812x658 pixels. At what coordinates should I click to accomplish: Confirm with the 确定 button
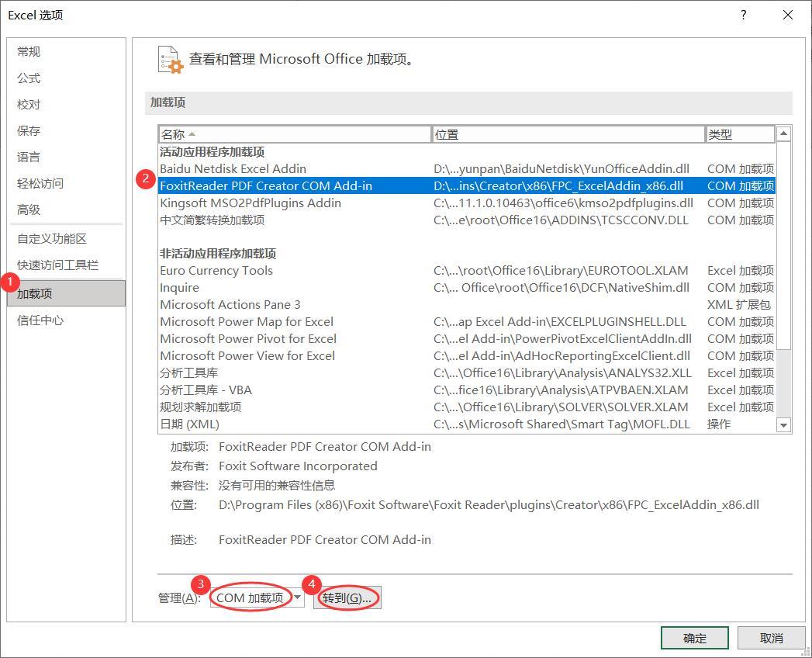click(694, 638)
